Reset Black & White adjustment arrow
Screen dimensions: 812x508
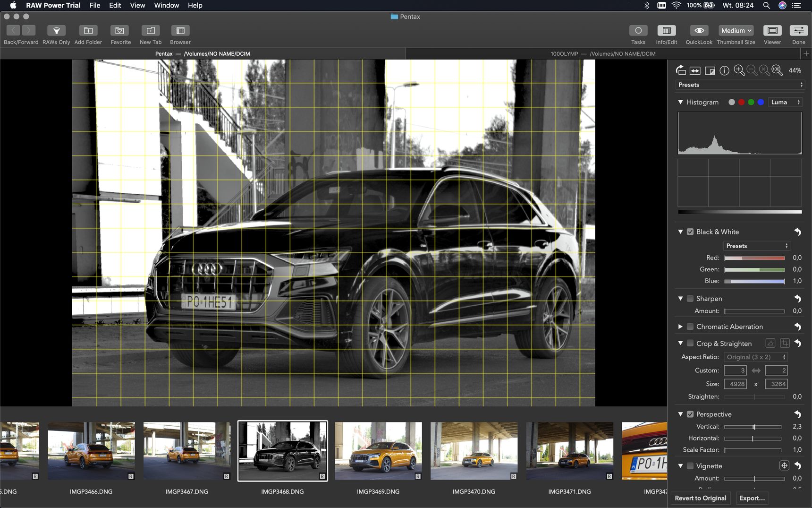click(797, 232)
